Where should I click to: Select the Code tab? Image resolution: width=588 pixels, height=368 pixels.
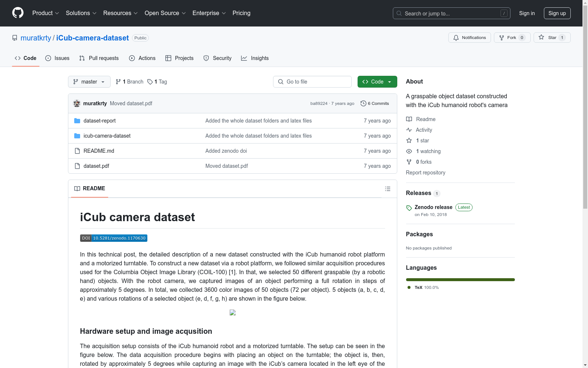pos(25,58)
